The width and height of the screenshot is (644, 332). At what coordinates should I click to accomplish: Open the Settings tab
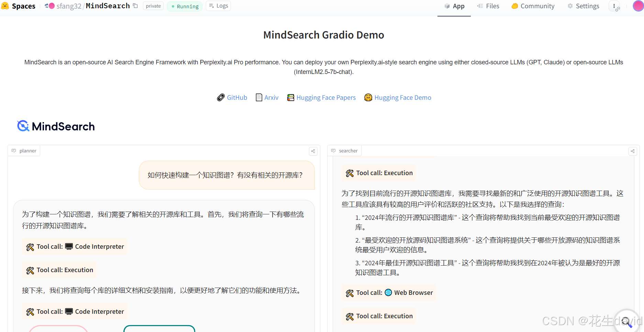click(x=583, y=6)
